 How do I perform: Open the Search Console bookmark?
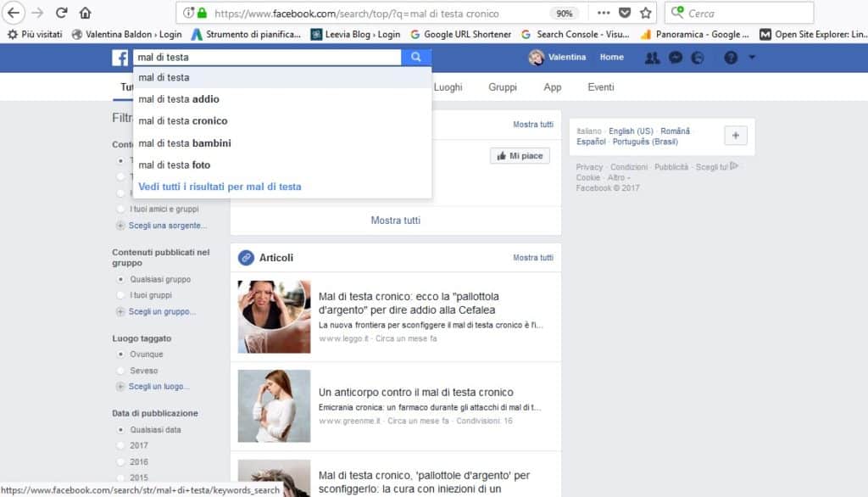[x=576, y=35]
